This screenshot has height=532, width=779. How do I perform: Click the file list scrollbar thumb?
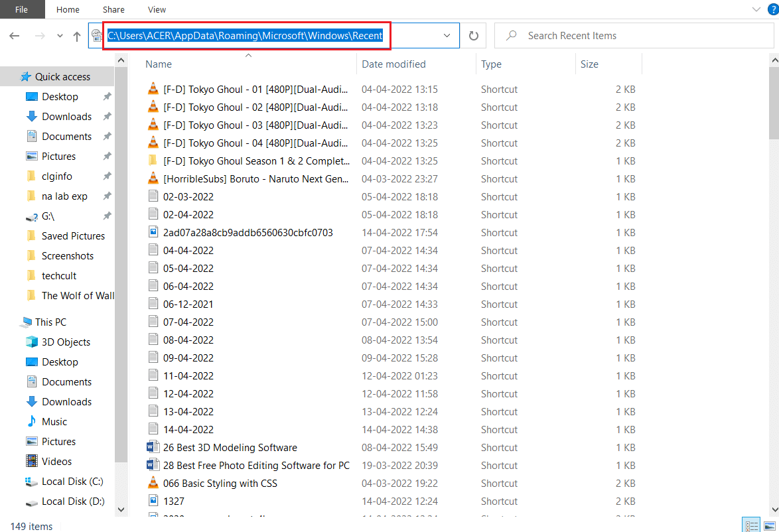(x=774, y=103)
